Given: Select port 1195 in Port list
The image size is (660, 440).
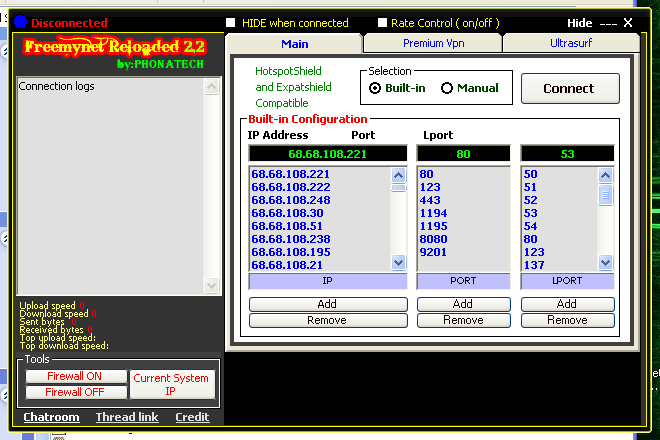Looking at the screenshot, I should (433, 226).
